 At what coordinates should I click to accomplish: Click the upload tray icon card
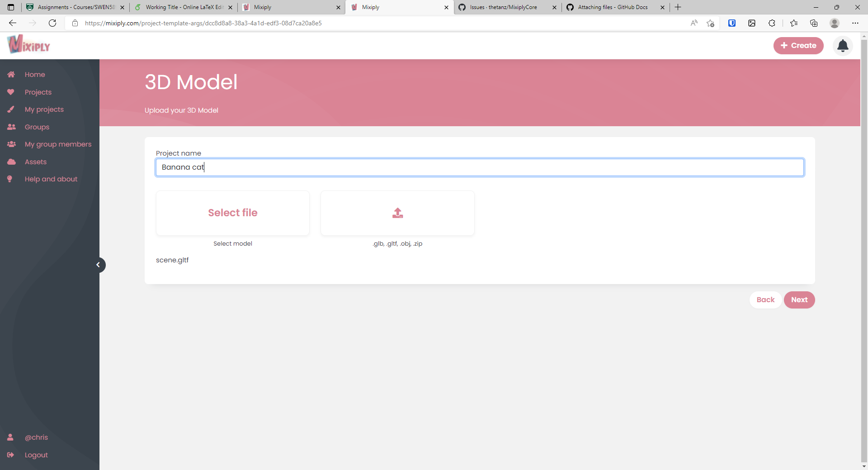pyautogui.click(x=397, y=213)
